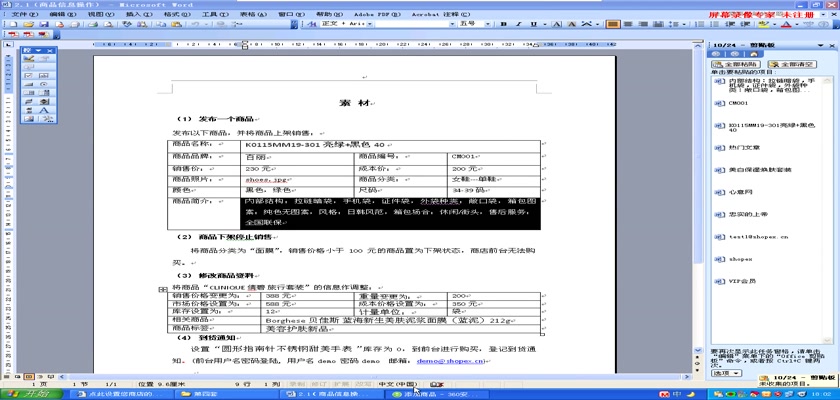Image resolution: width=840 pixels, height=400 pixels.
Task: Apply character border to text
Action: 557,24
